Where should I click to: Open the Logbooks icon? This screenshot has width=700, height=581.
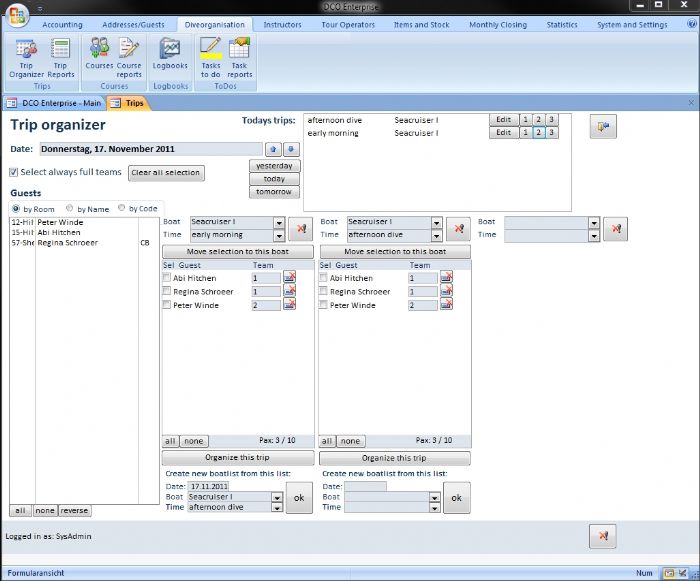point(170,54)
